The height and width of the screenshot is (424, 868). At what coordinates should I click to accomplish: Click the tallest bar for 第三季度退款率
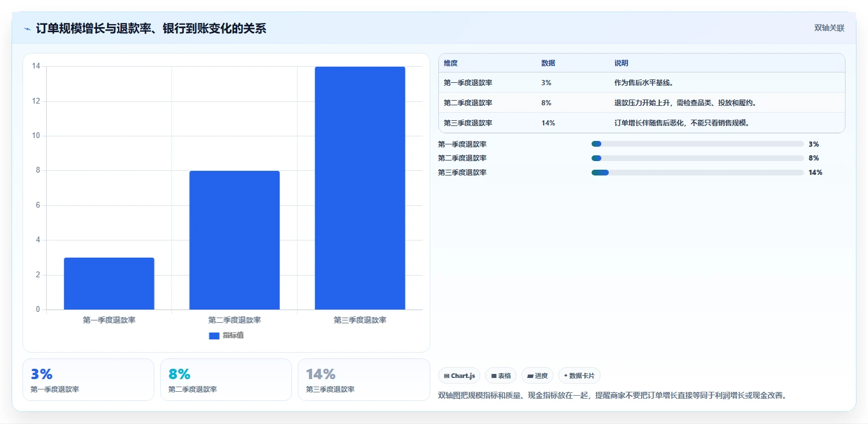point(360,188)
